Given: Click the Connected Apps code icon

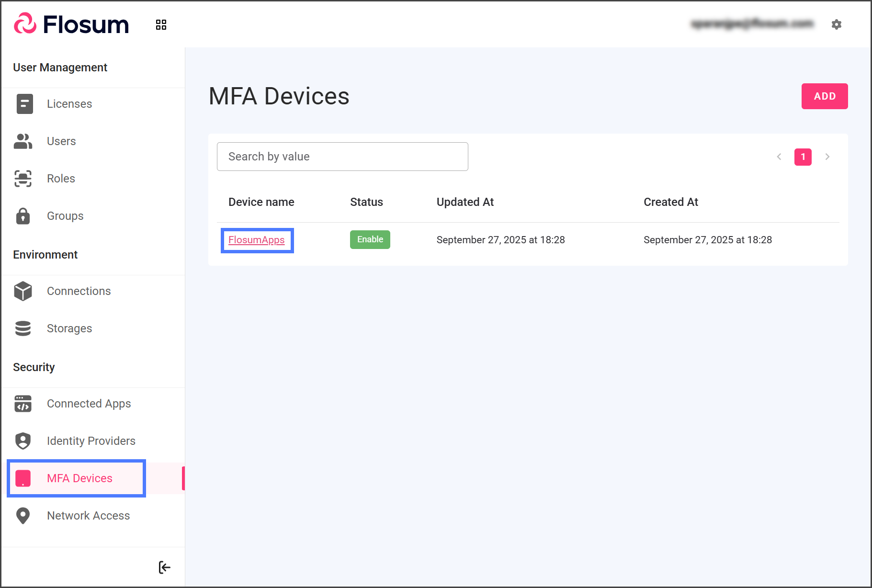Looking at the screenshot, I should click(x=23, y=404).
